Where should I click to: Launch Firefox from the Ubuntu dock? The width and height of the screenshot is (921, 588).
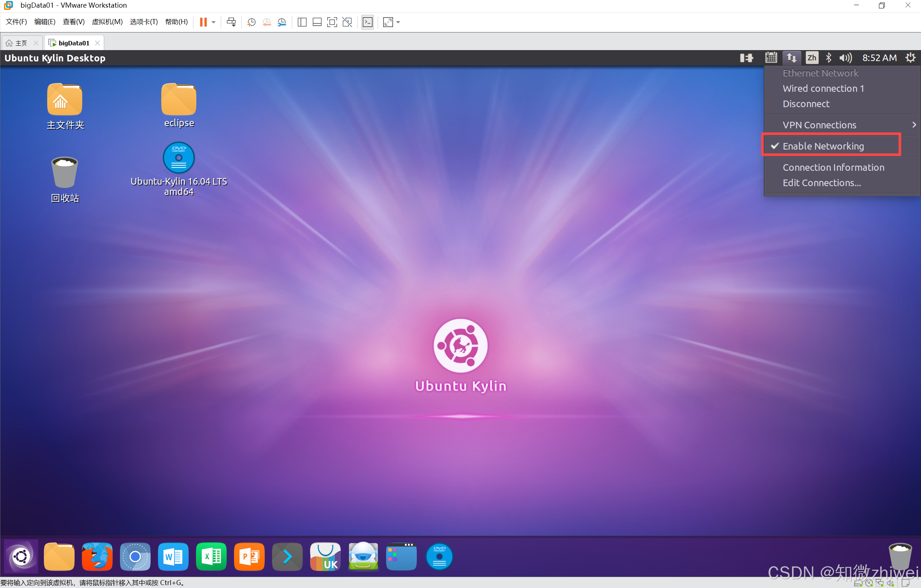pyautogui.click(x=97, y=557)
